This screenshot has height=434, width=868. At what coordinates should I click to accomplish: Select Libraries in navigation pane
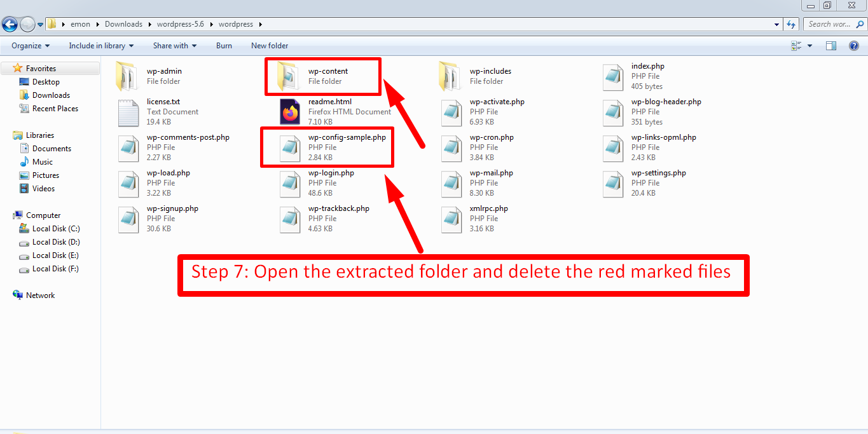point(40,135)
